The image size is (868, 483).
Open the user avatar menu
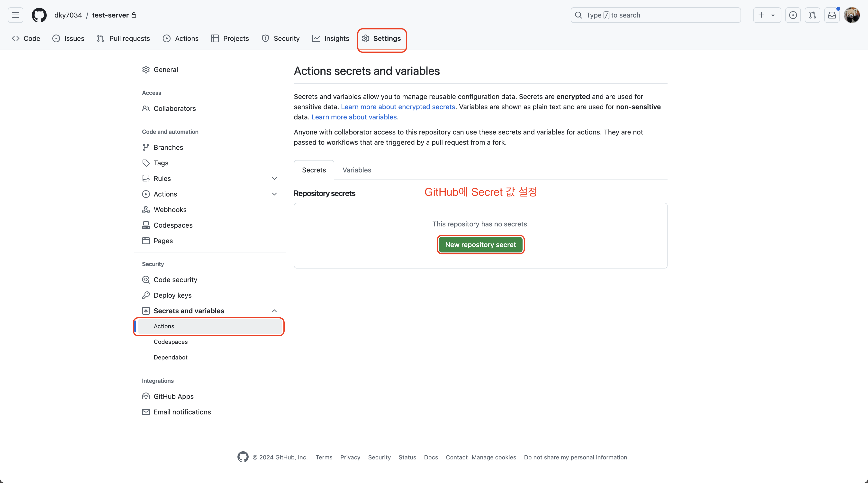click(851, 15)
